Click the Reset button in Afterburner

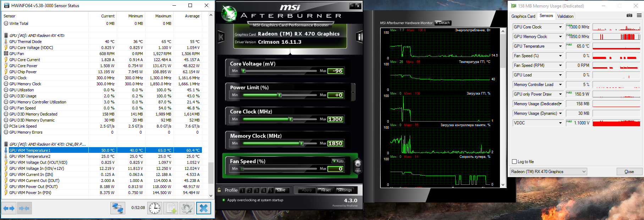point(326,190)
